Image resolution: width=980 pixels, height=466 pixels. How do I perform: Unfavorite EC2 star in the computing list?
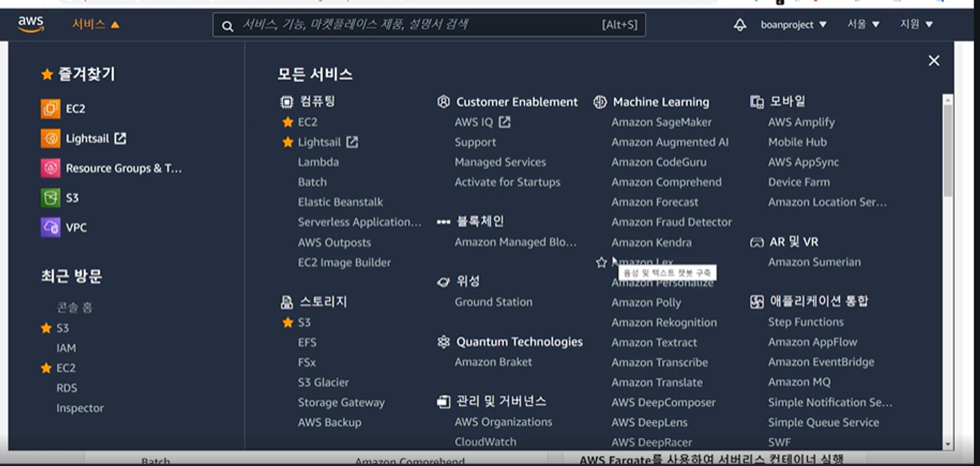(x=288, y=122)
